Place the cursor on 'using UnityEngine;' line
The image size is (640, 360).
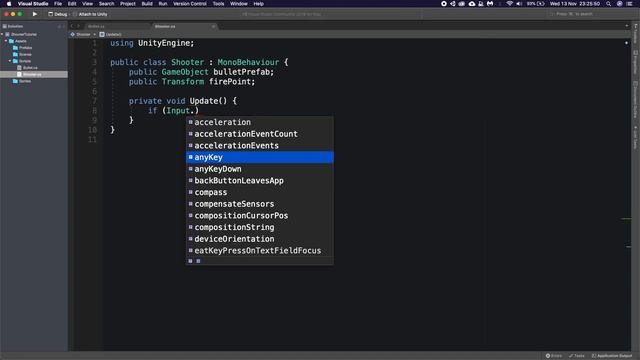[x=152, y=43]
